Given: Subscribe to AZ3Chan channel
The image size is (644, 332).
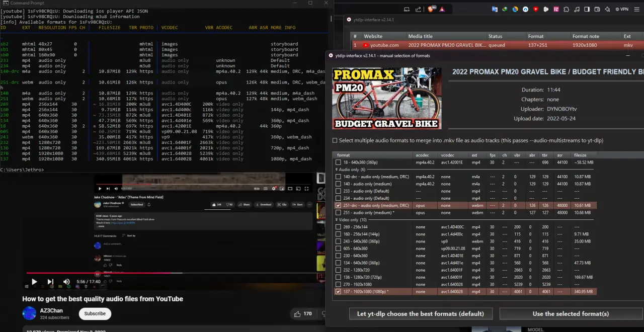Looking at the screenshot, I should (x=95, y=313).
